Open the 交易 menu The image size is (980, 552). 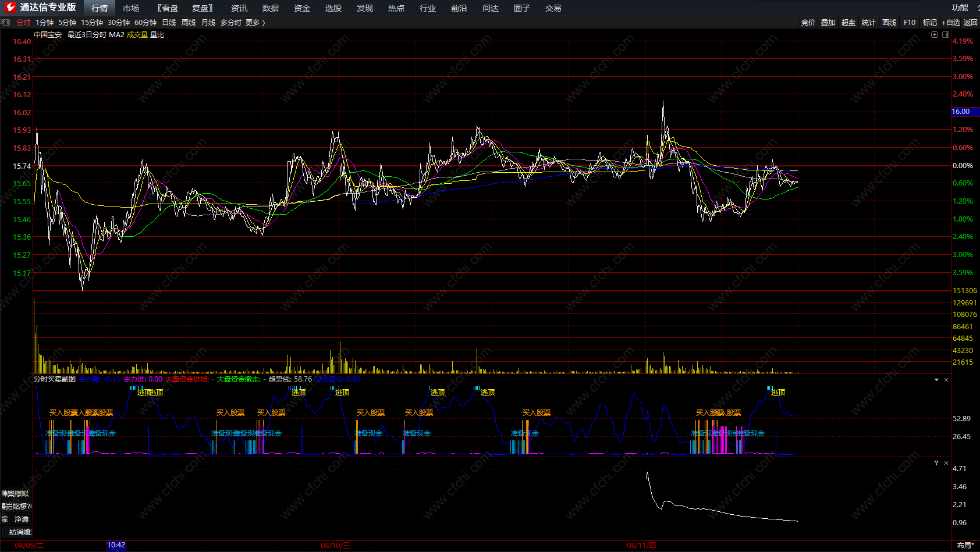point(553,8)
